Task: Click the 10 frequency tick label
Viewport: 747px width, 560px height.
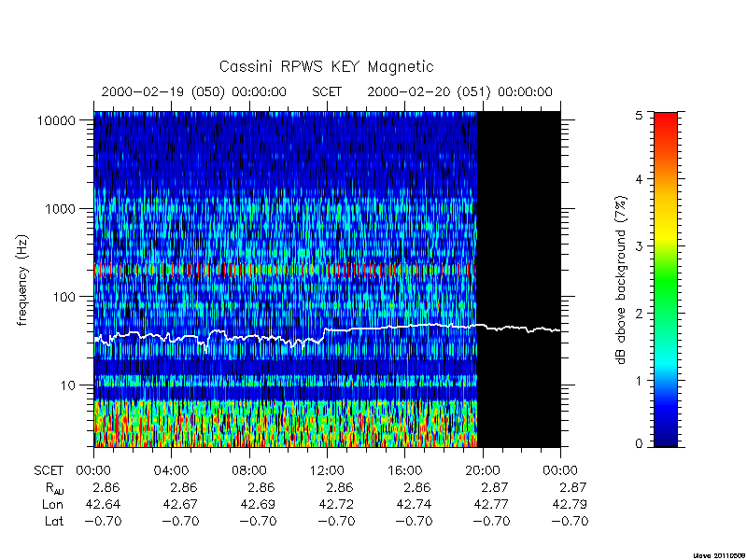Action: coord(68,385)
